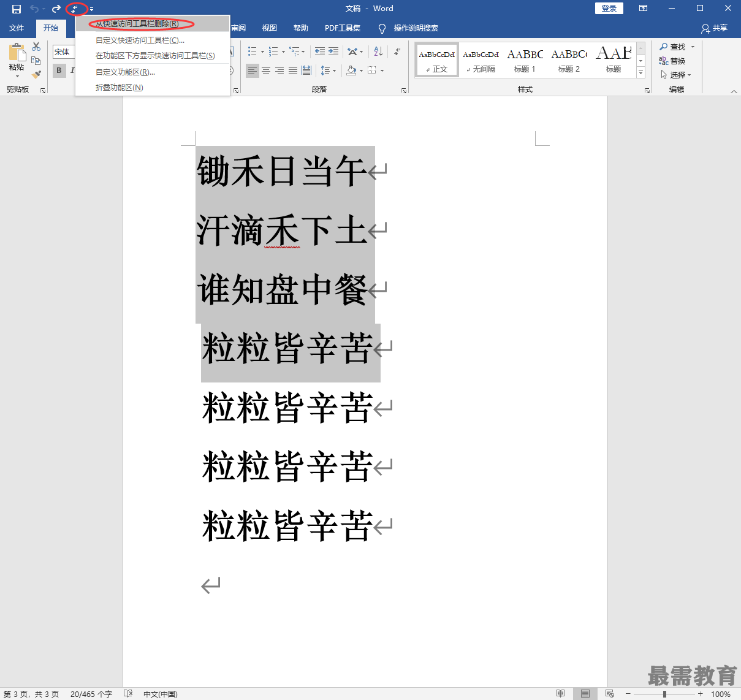Switch to Read Mode view icon
The width and height of the screenshot is (741, 700).
pos(560,693)
